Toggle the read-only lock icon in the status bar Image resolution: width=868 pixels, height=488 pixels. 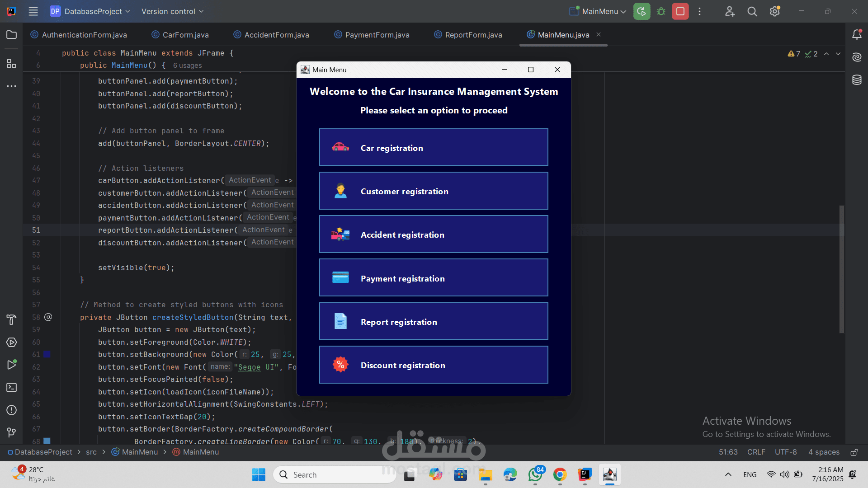[854, 452]
